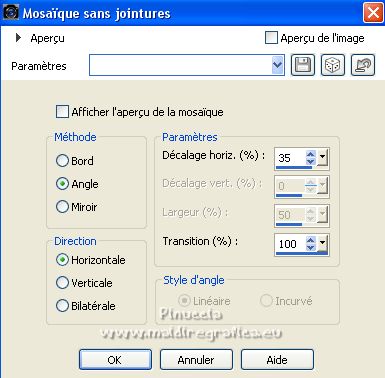Expand the Aperçu disclosure triangle
385x378 pixels.
point(19,38)
